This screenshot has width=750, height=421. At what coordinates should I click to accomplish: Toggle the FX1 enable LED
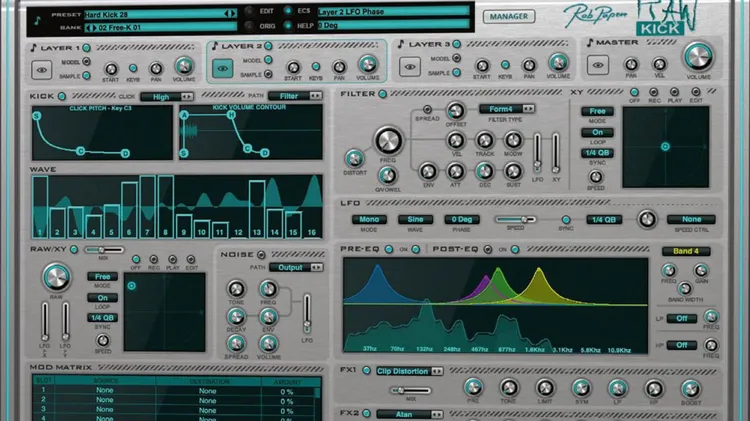click(x=366, y=370)
